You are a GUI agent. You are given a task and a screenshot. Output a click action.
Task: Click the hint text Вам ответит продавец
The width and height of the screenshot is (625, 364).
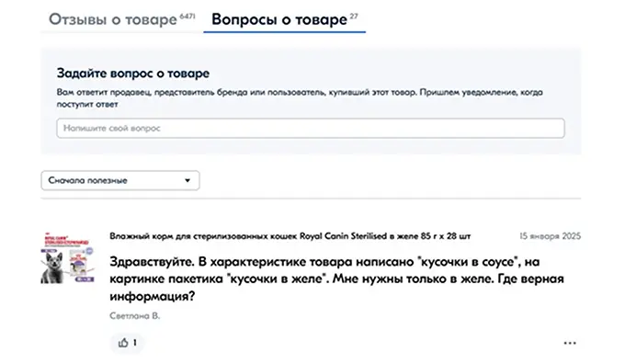[x=300, y=98]
